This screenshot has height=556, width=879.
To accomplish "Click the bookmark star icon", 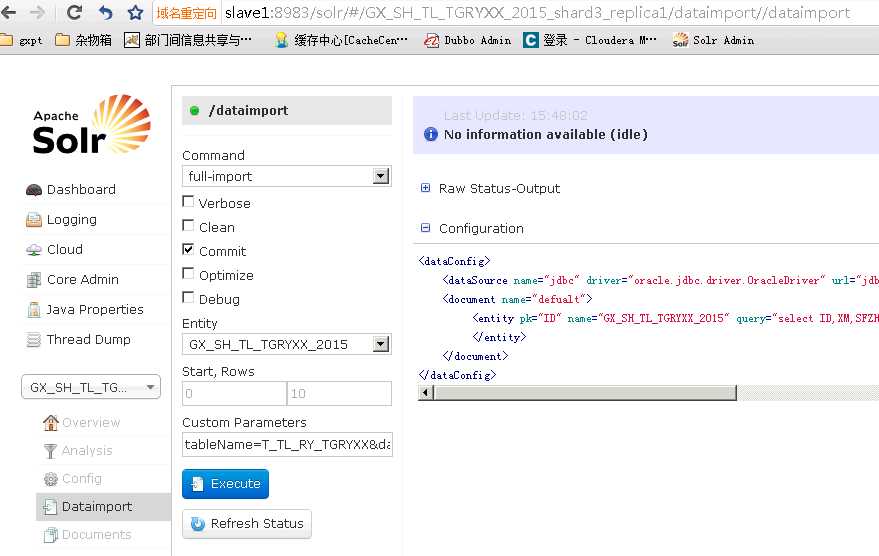I will [135, 13].
